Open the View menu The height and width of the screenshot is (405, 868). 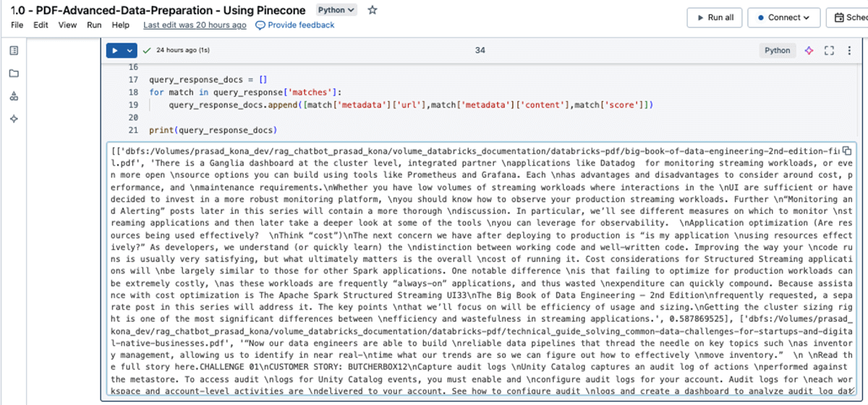[67, 25]
